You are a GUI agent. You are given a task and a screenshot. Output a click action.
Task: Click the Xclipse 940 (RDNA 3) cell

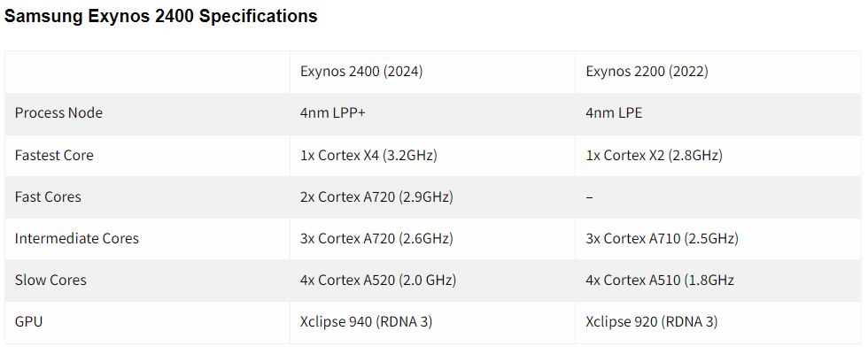tap(366, 321)
